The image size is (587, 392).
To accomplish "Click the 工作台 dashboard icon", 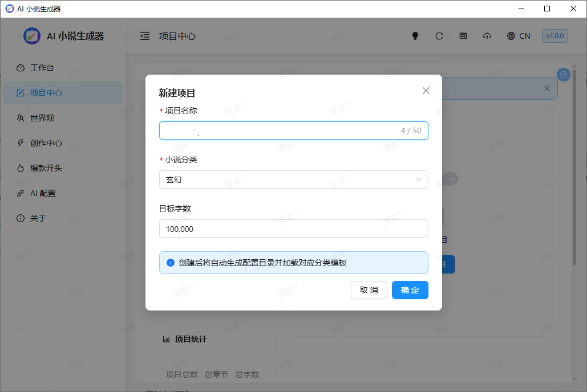I will coord(21,68).
